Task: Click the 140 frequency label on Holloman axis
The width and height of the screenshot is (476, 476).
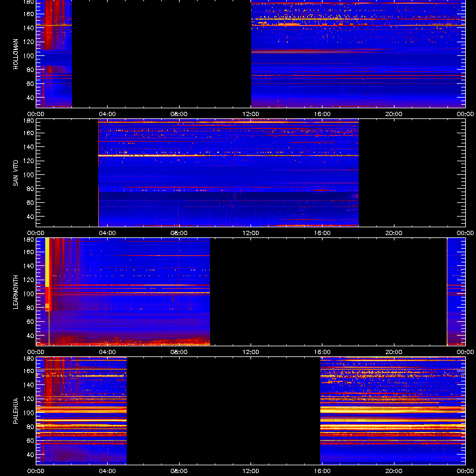Action: [x=29, y=28]
